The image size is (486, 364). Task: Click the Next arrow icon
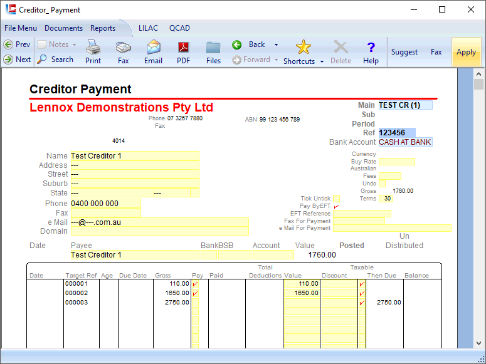(8, 59)
